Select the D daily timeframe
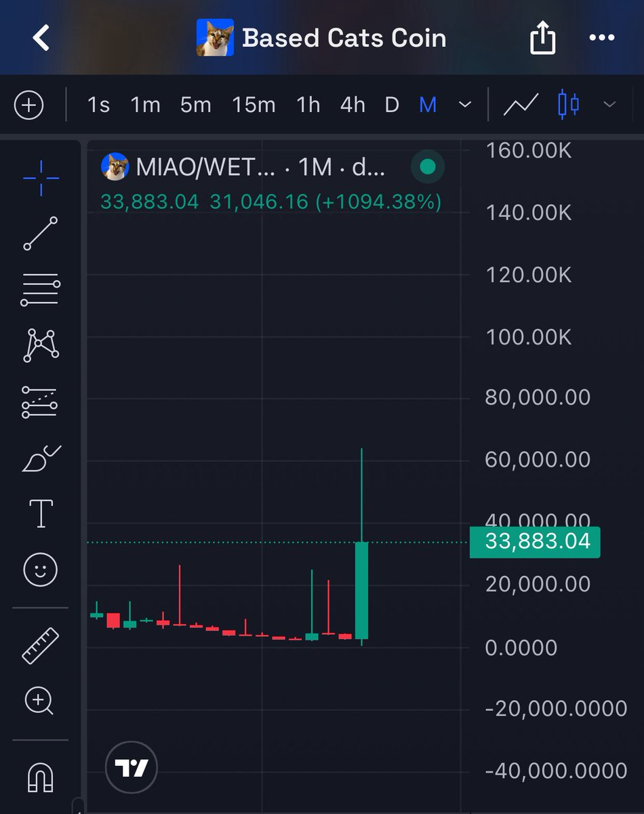Screen dimensions: 644x814 [x=392, y=105]
